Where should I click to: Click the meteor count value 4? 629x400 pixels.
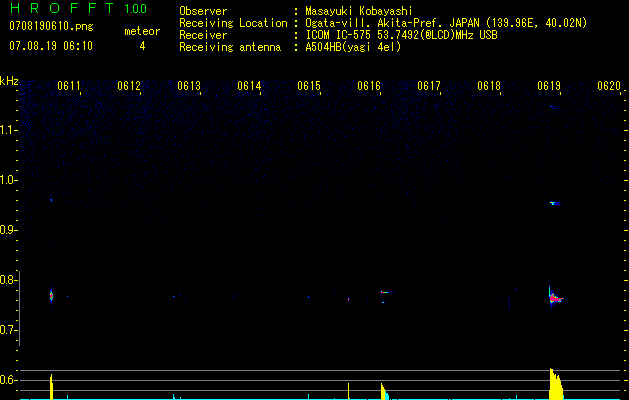click(142, 46)
